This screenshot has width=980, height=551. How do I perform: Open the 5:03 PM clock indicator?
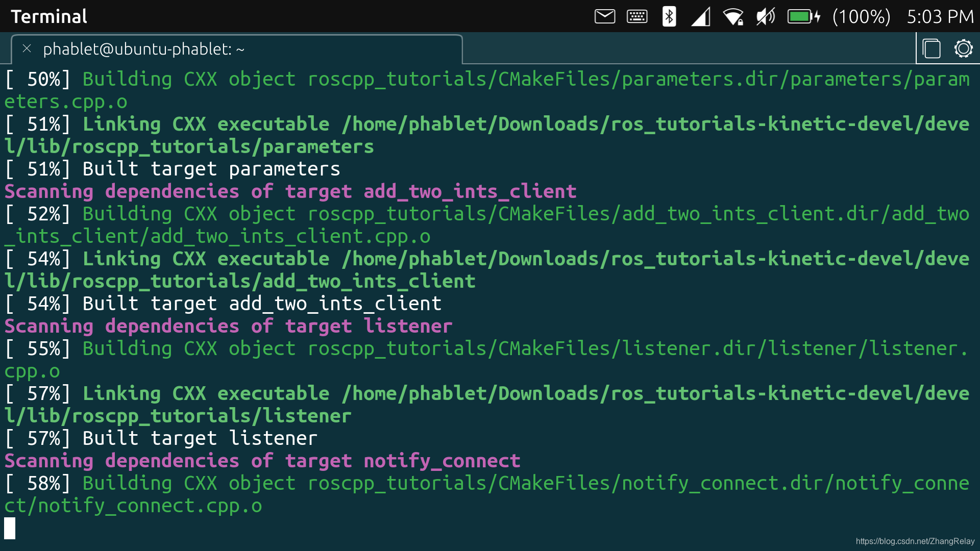pyautogui.click(x=940, y=16)
